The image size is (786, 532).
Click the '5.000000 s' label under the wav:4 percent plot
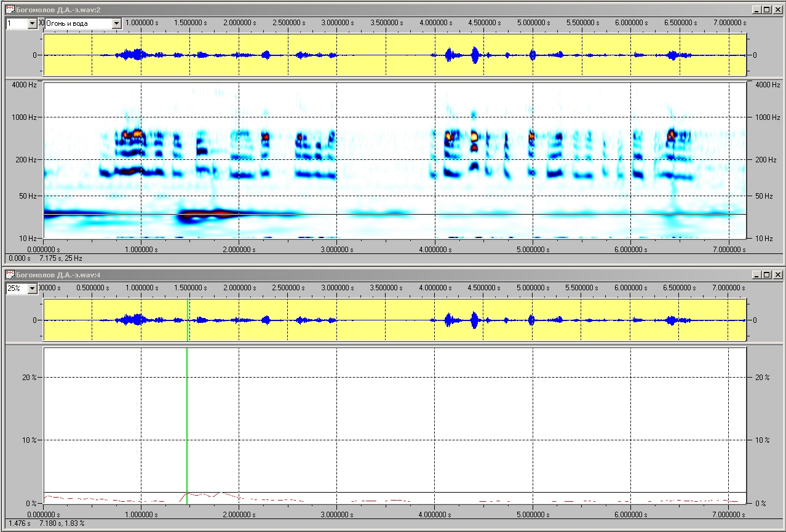tap(533, 514)
